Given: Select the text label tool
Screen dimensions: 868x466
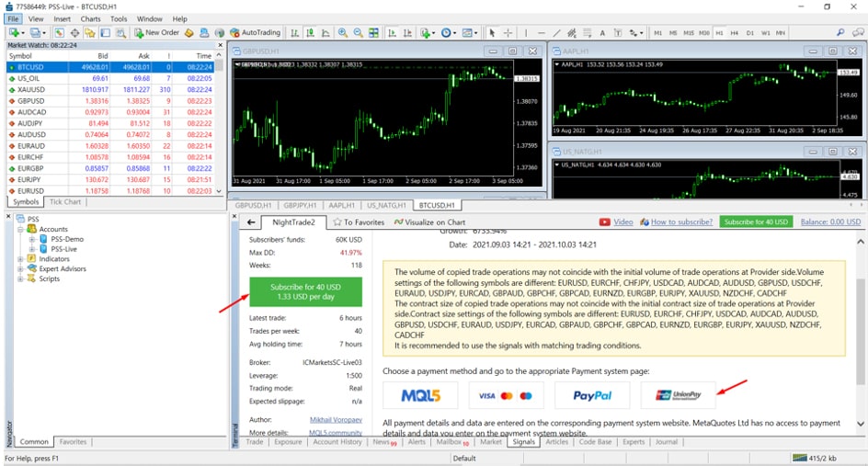Looking at the screenshot, I should (x=618, y=33).
